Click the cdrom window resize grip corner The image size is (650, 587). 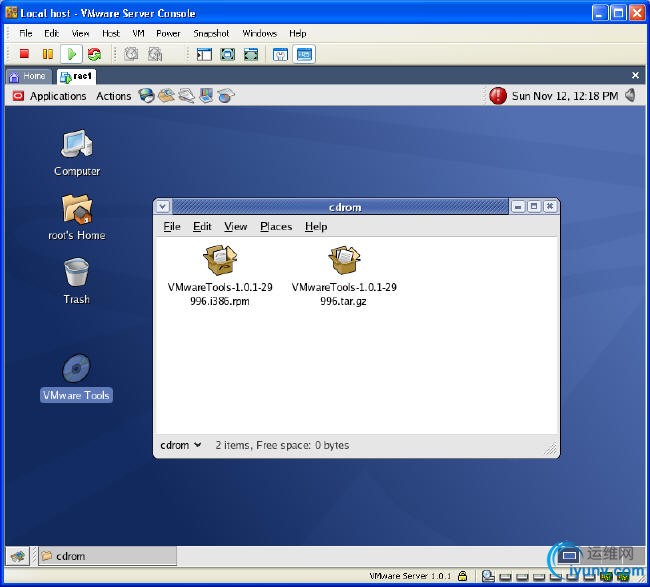click(551, 449)
